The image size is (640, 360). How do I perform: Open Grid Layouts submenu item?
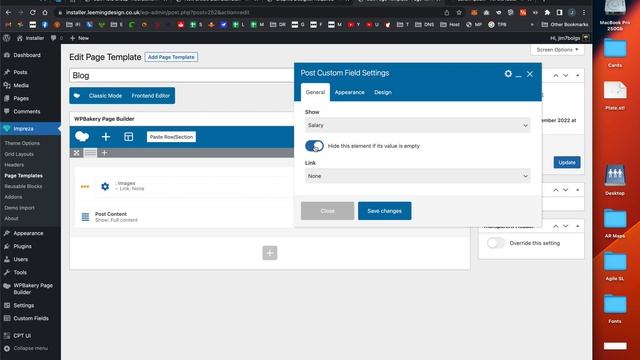coord(19,154)
